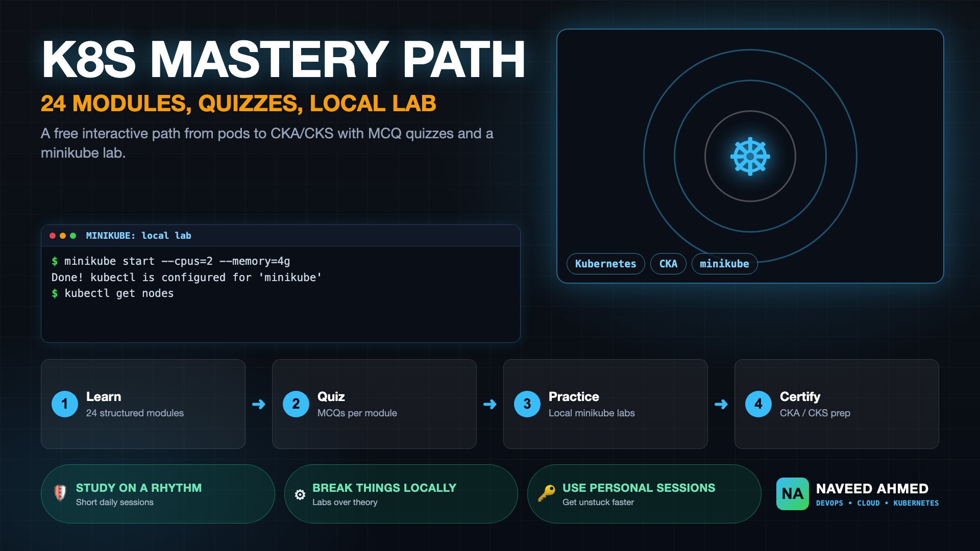Click 'Labs over theory' text
The height and width of the screenshot is (551, 980).
345,502
